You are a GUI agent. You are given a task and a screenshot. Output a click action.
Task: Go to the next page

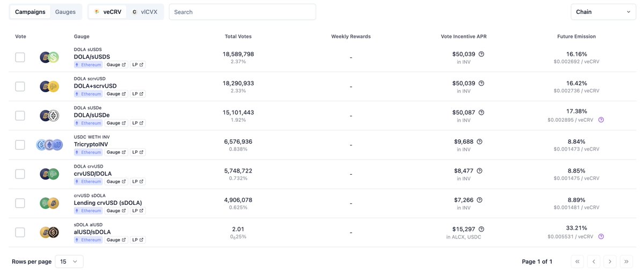(610, 262)
